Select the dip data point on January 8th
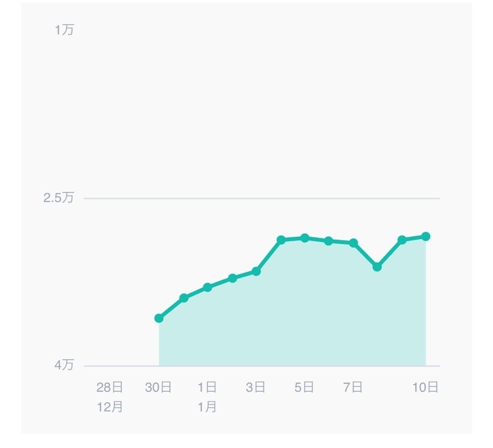Image resolution: width=493 pixels, height=448 pixels. click(x=377, y=267)
